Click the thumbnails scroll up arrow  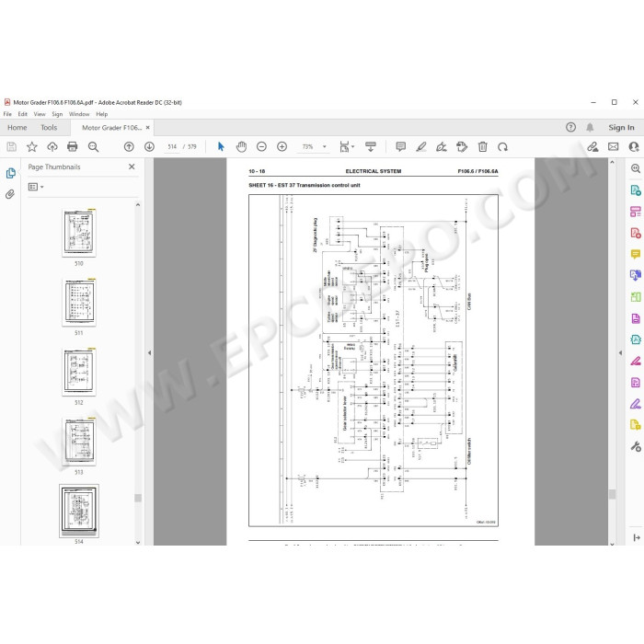click(x=138, y=204)
